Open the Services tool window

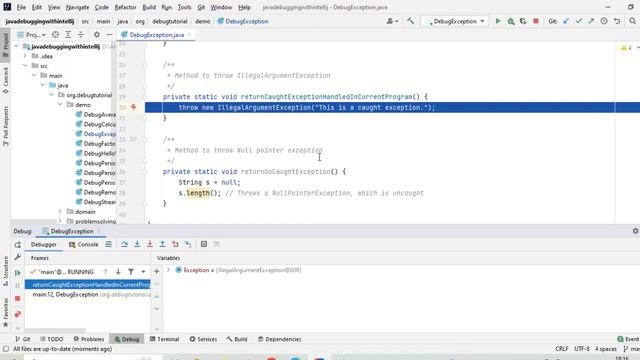(x=203, y=339)
